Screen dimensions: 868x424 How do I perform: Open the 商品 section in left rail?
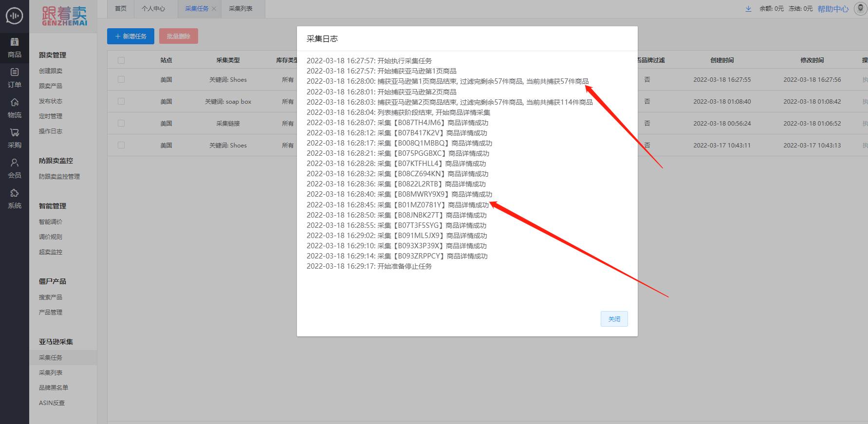(x=15, y=48)
